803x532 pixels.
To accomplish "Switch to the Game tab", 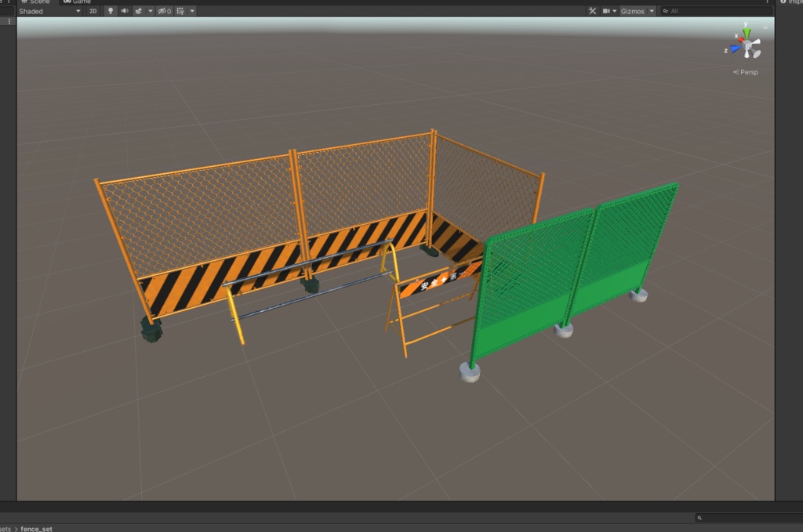I will [78, 2].
